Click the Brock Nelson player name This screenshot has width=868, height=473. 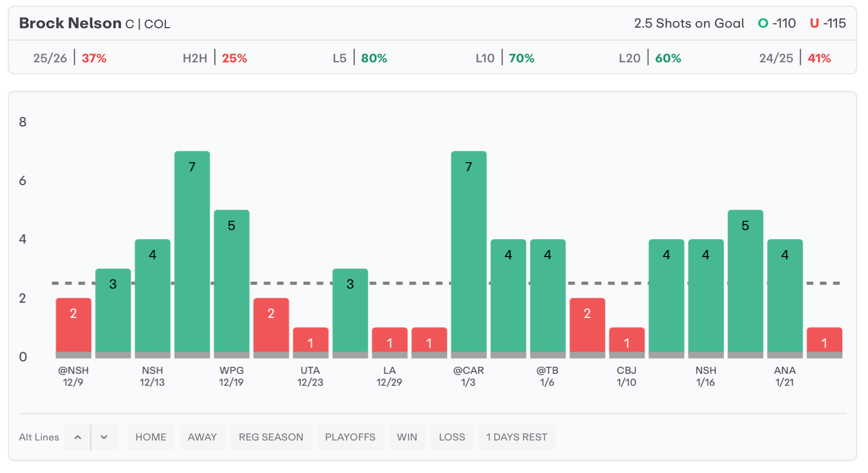coord(70,23)
